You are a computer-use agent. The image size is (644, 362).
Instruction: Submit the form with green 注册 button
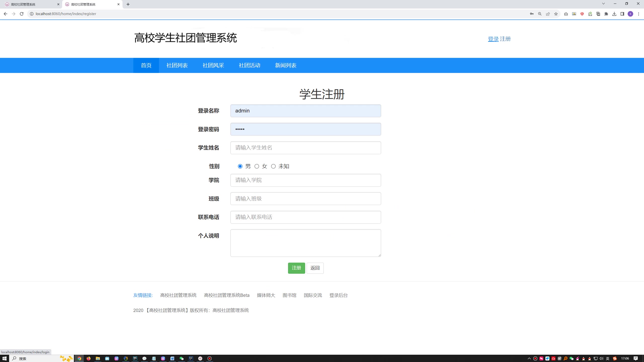(x=296, y=268)
